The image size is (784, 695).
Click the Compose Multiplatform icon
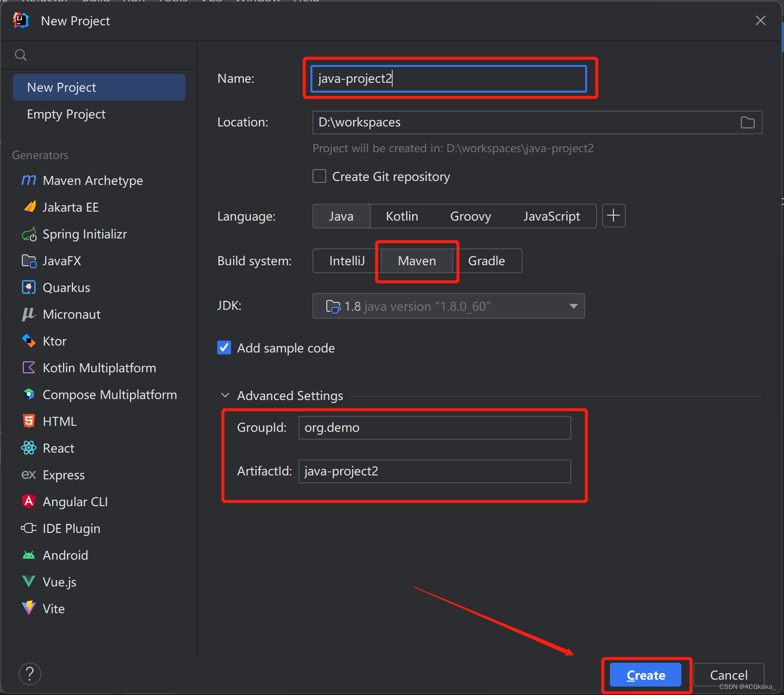tap(29, 395)
